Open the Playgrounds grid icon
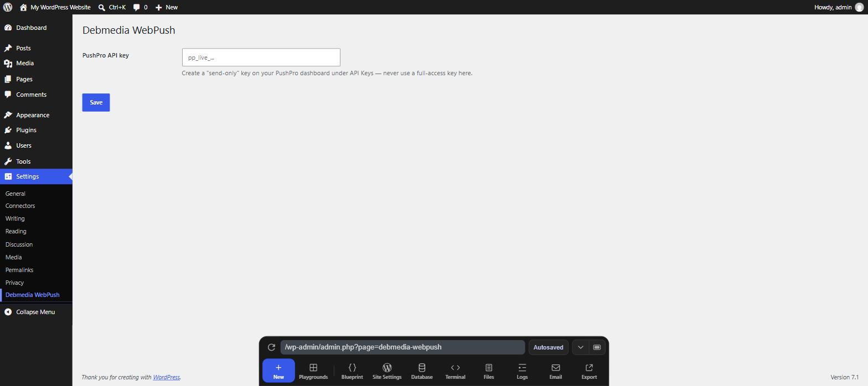The height and width of the screenshot is (386, 868). [x=313, y=367]
